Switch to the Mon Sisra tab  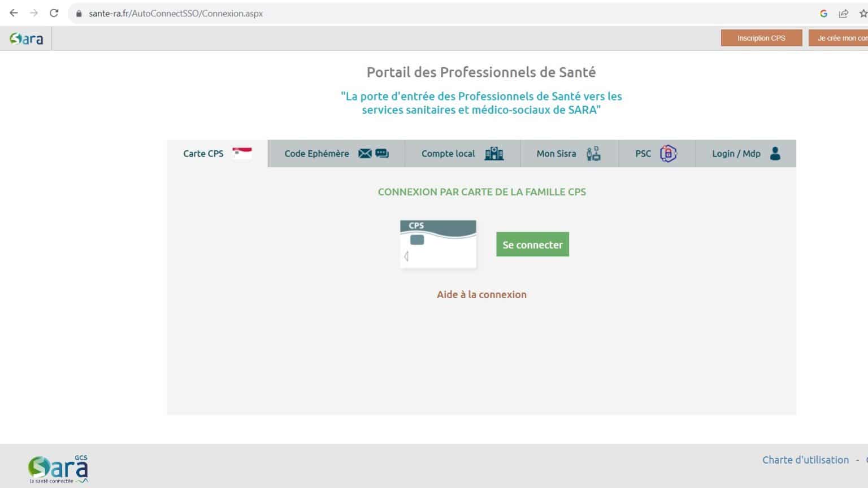(568, 154)
